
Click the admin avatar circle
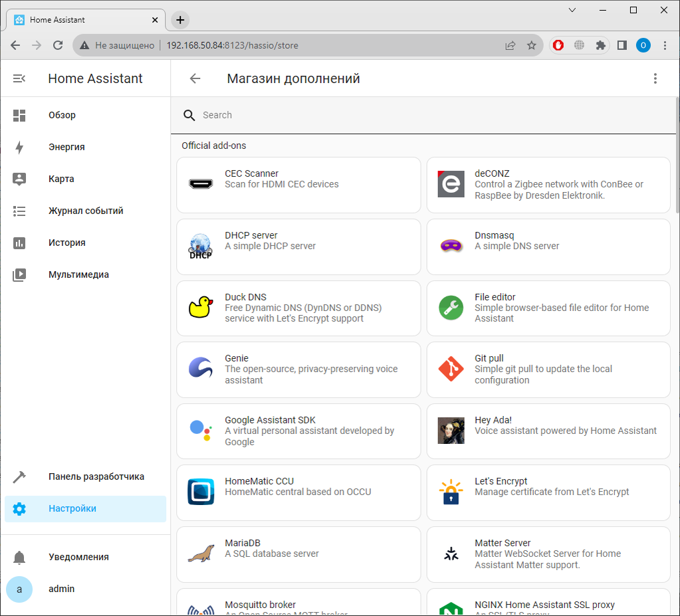[x=19, y=589]
